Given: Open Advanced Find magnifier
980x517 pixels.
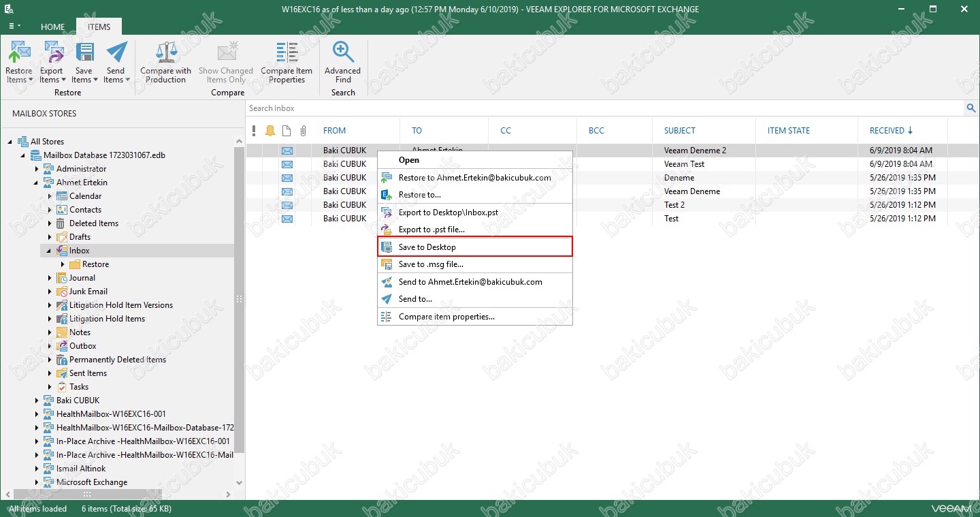Looking at the screenshot, I should coord(343,52).
